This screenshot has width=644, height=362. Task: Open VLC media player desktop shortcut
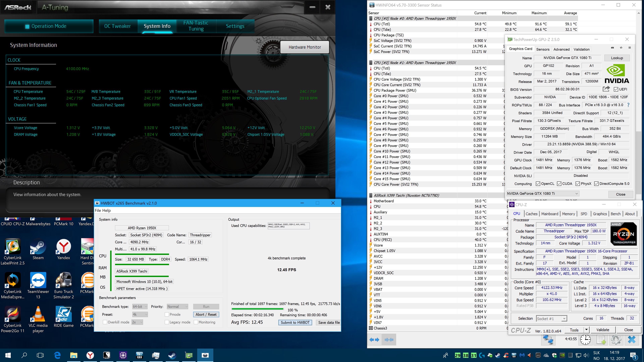click(x=38, y=320)
